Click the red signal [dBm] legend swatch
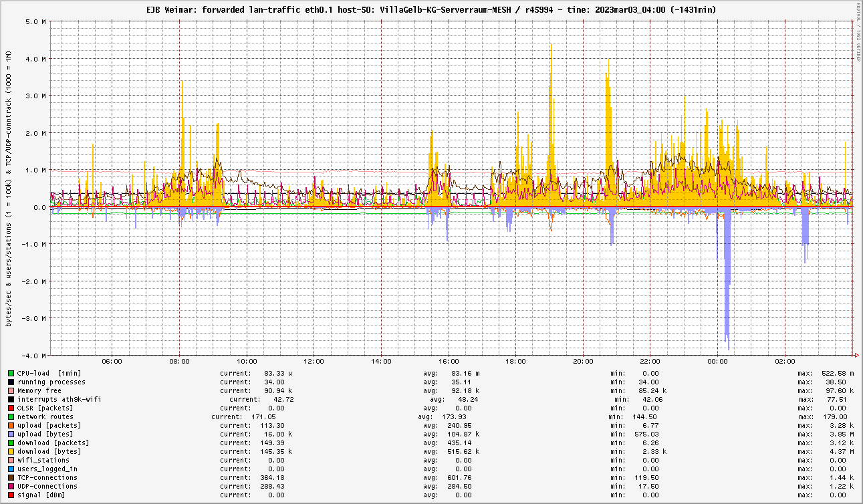 click(x=11, y=495)
